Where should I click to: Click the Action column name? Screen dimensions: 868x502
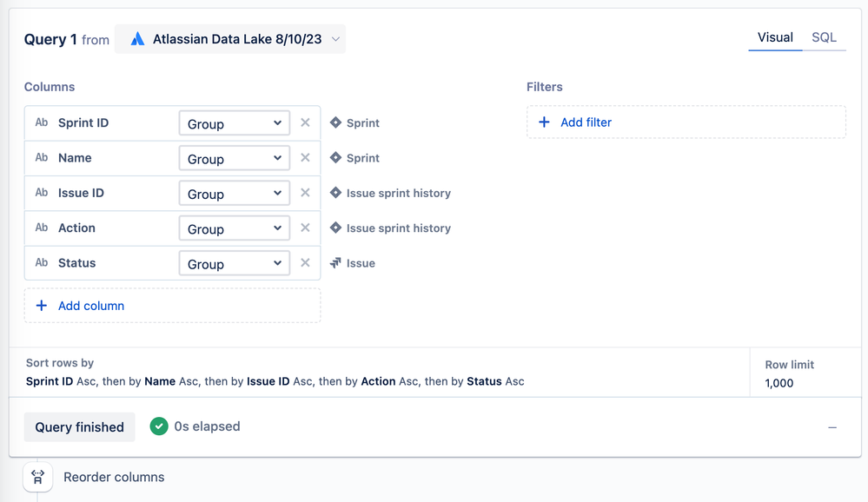click(77, 228)
